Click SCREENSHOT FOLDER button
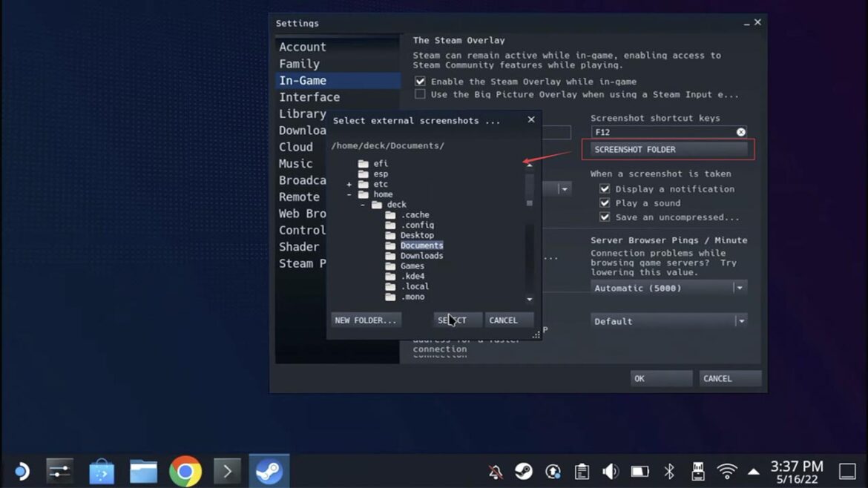The image size is (868, 488). click(x=668, y=149)
